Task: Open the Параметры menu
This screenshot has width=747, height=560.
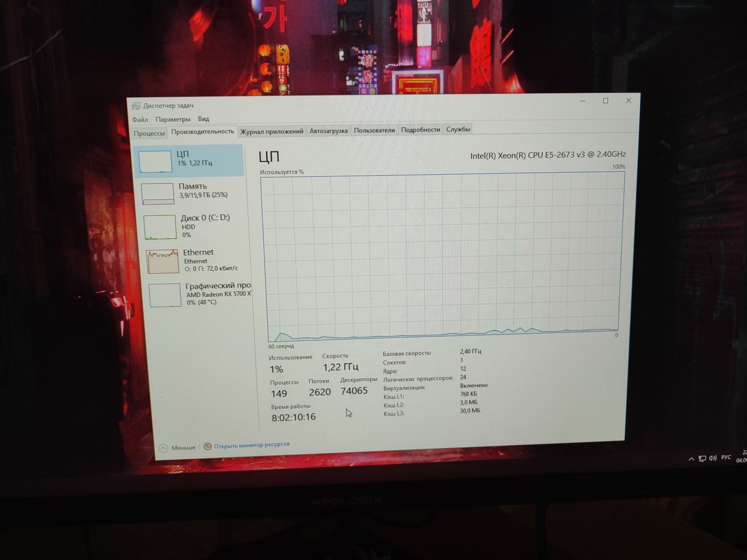Action: [x=173, y=119]
